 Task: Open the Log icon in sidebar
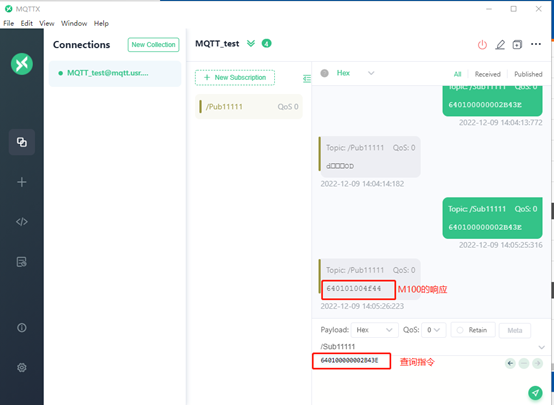tap(22, 262)
